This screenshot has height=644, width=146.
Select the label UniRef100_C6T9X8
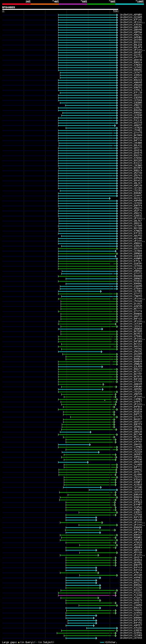[x=131, y=638]
